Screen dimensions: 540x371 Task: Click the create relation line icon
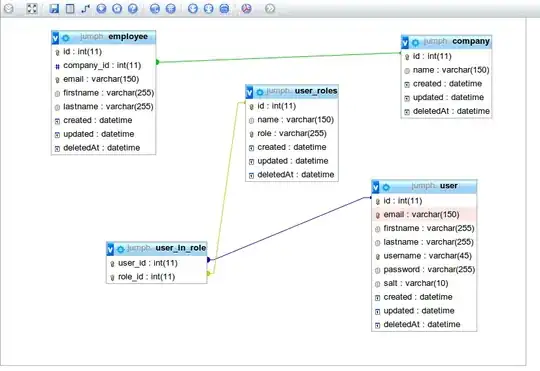[x=85, y=9]
